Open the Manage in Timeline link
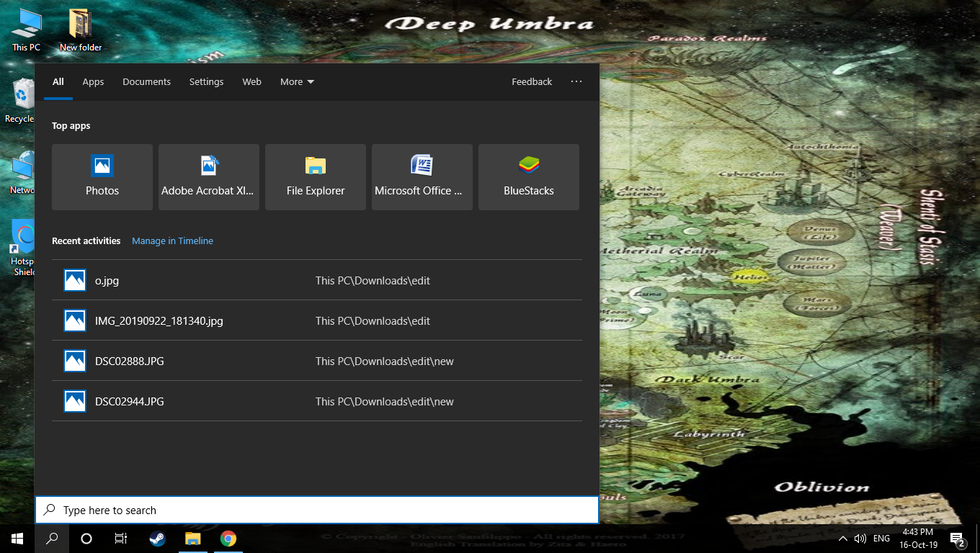 [x=172, y=240]
